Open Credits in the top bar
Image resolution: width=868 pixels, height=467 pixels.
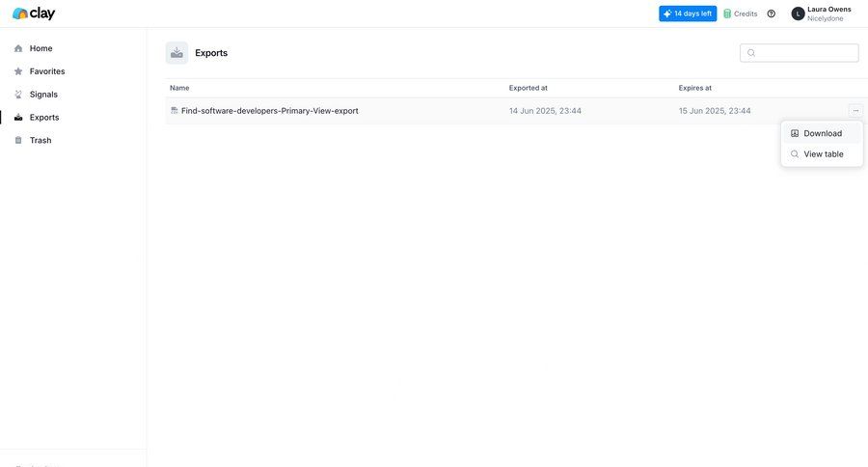point(740,14)
